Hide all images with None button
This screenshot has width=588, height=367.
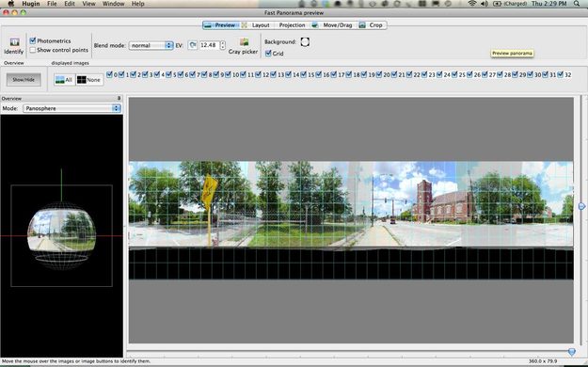click(89, 80)
